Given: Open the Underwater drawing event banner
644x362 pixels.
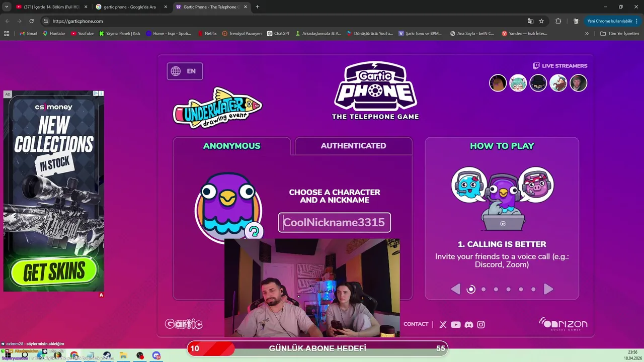Looking at the screenshot, I should click(217, 108).
